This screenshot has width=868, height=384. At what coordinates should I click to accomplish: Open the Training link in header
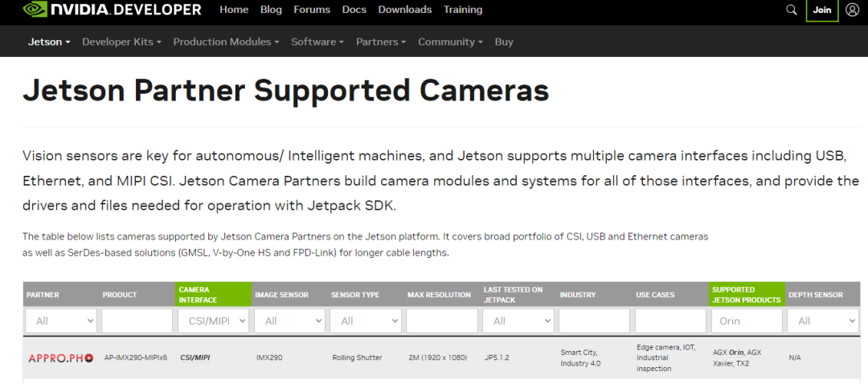click(463, 10)
